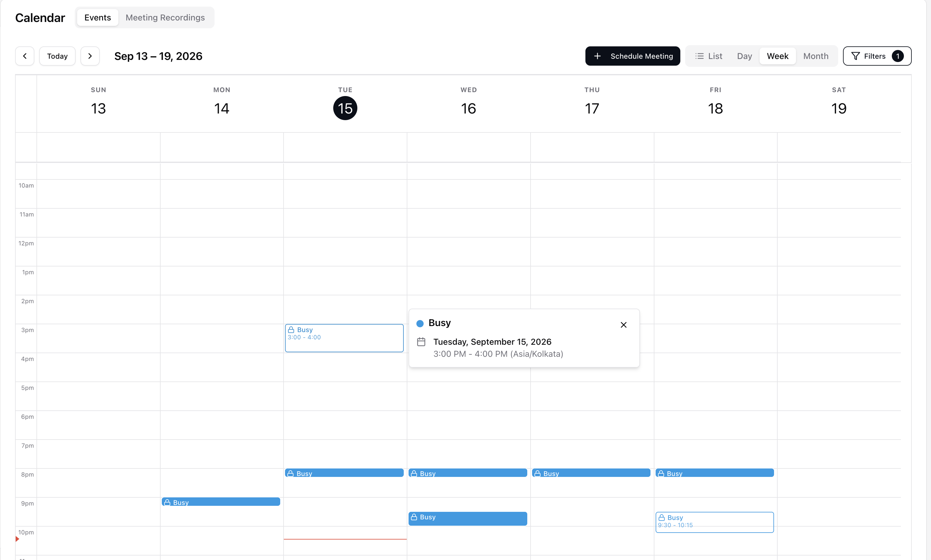Click popup time 3:00 PM - 4:00 PM

pyautogui.click(x=470, y=353)
